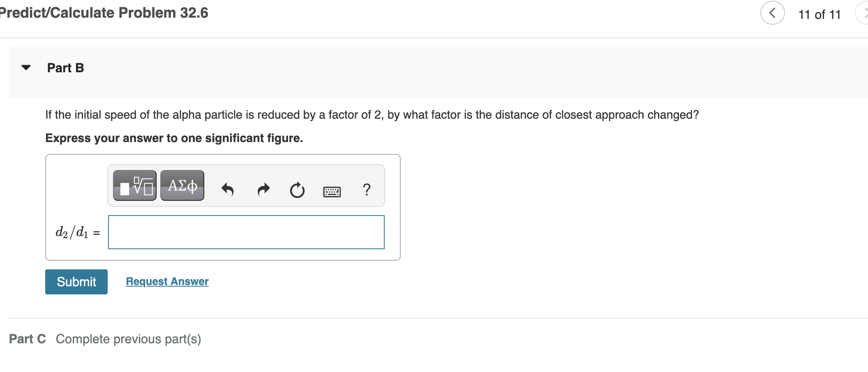Image resolution: width=868 pixels, height=372 pixels.
Task: Select the Greek symbols ΑΣφ palette
Action: [x=182, y=185]
